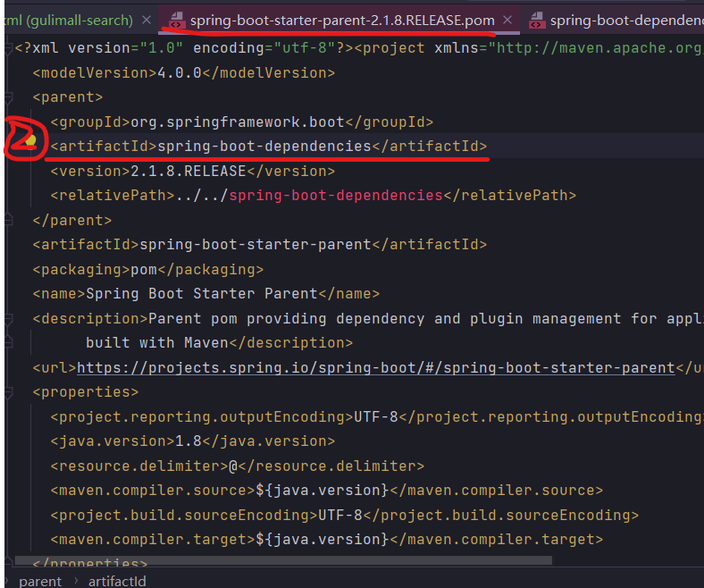Close the gulimall-search xml tab
704x588 pixels.
coord(147,21)
